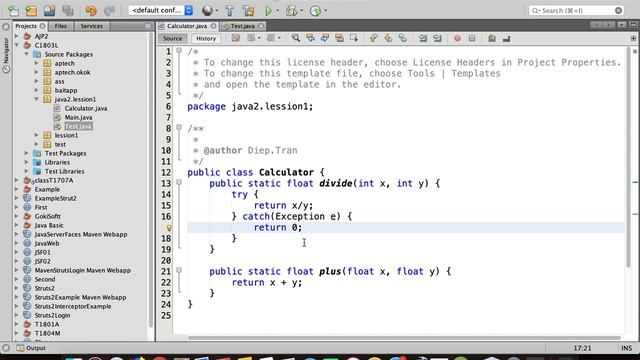This screenshot has width=640, height=360.
Task: Expand the Libraries node
Action: pos(27,162)
